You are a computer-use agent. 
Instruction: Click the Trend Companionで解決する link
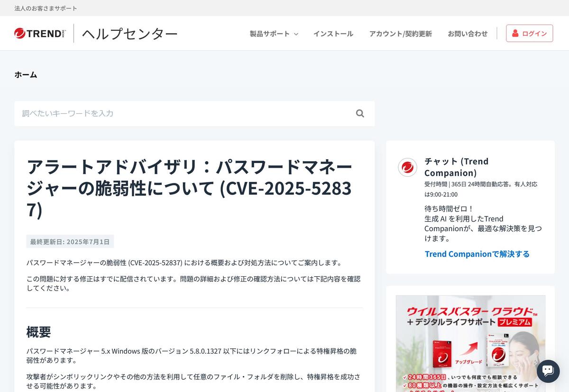[477, 254]
